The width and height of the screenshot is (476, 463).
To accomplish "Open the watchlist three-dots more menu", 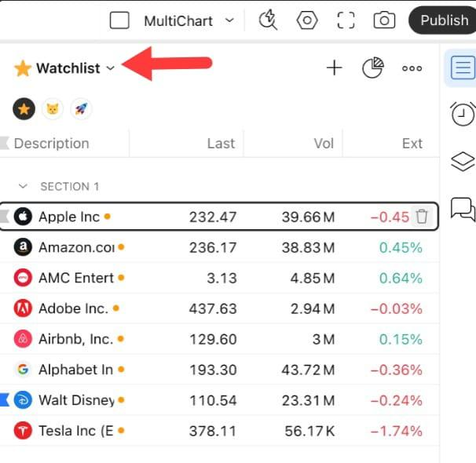I will coord(412,68).
